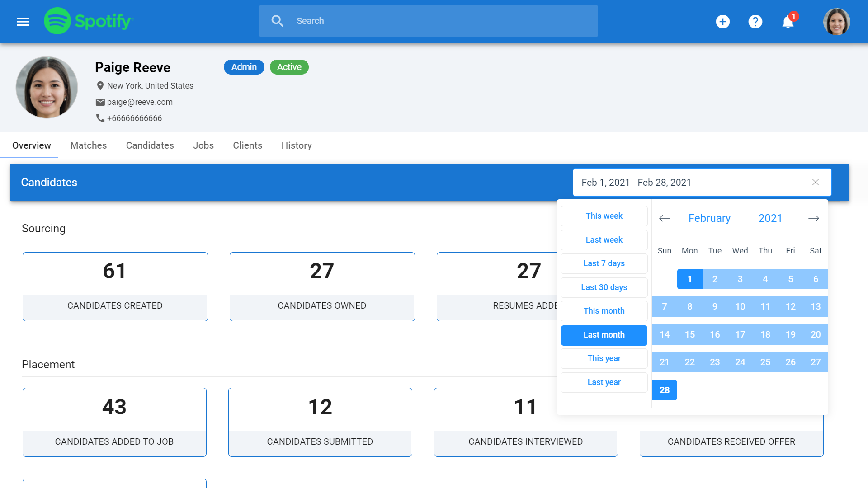Open the 2021 year selector

pos(770,218)
